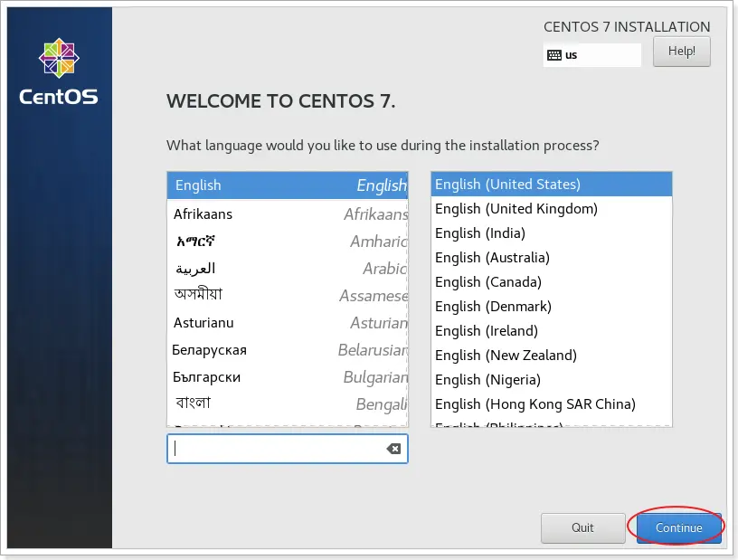Focus the language search input field
This screenshot has width=738, height=560.
coord(287,449)
